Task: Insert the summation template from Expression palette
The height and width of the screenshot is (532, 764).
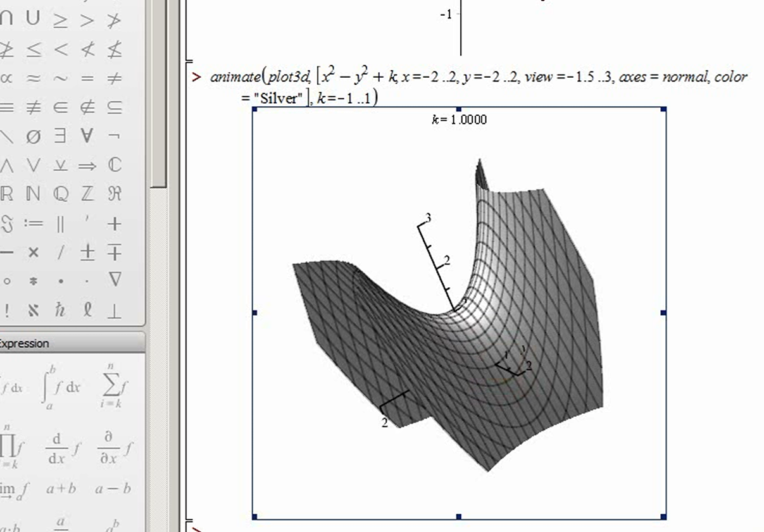Action: click(115, 383)
